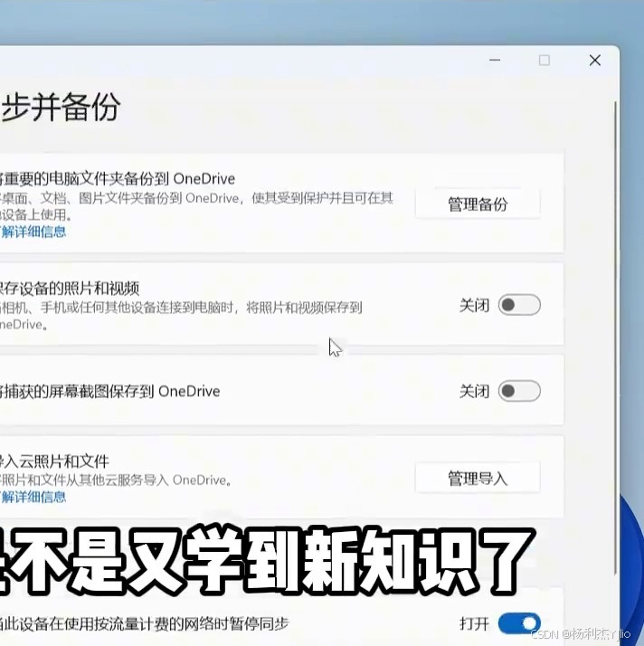
Task: Minimize the OneDrive settings window
Action: tap(495, 61)
